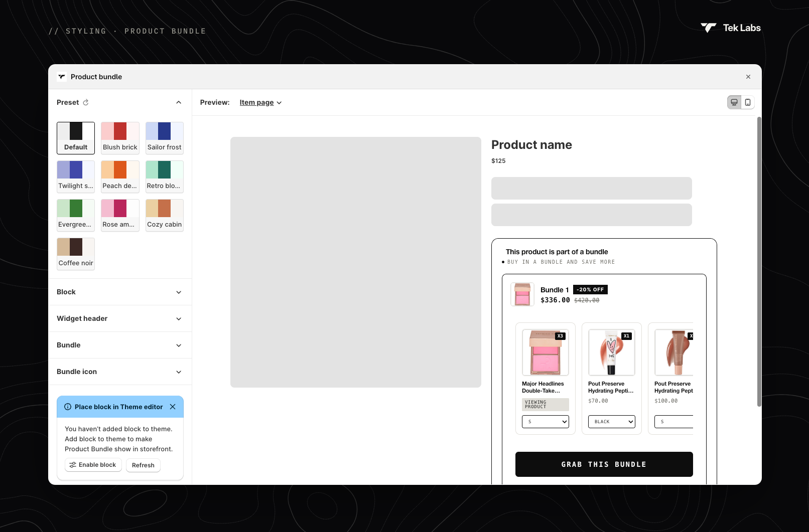Click the X3 quantity badge
The image size is (809, 532).
point(560,336)
